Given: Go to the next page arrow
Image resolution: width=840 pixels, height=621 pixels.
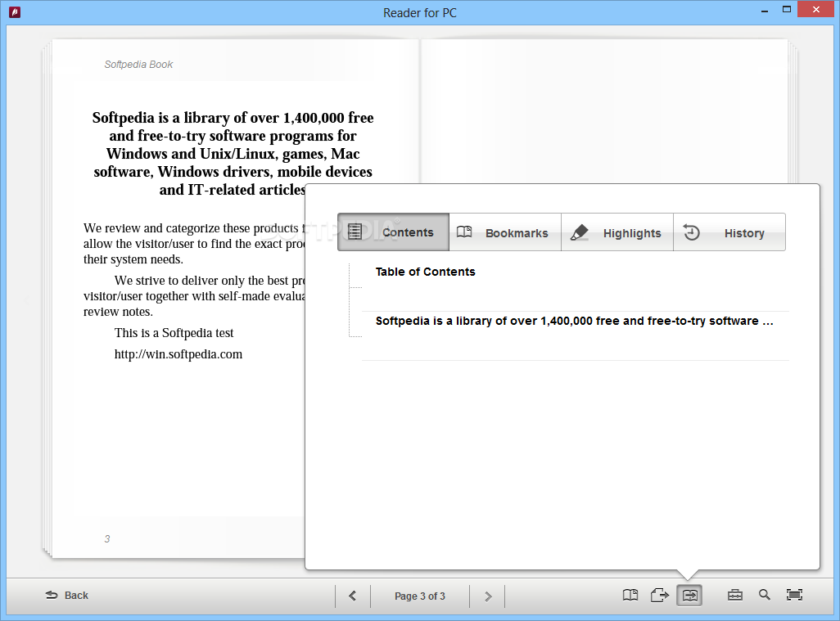Looking at the screenshot, I should [x=487, y=596].
